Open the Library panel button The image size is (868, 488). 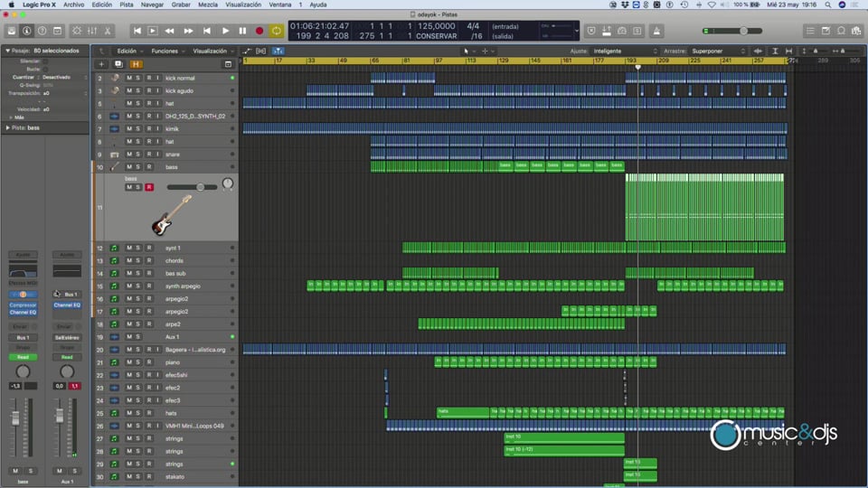click(11, 31)
